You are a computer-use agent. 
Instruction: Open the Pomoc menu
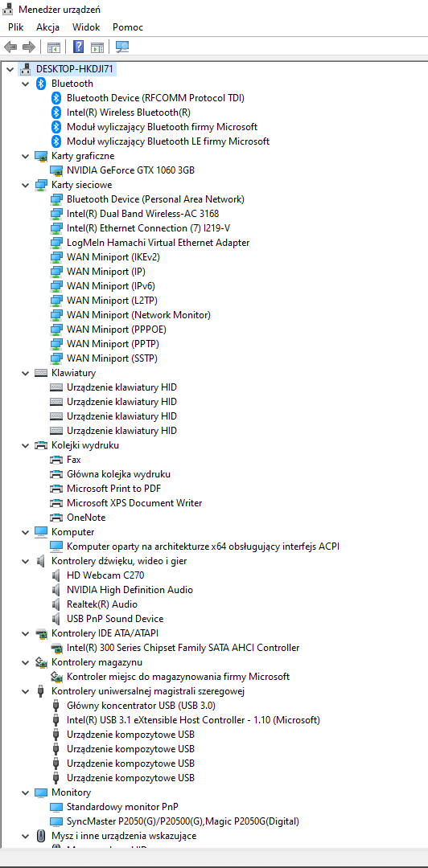coord(127,27)
